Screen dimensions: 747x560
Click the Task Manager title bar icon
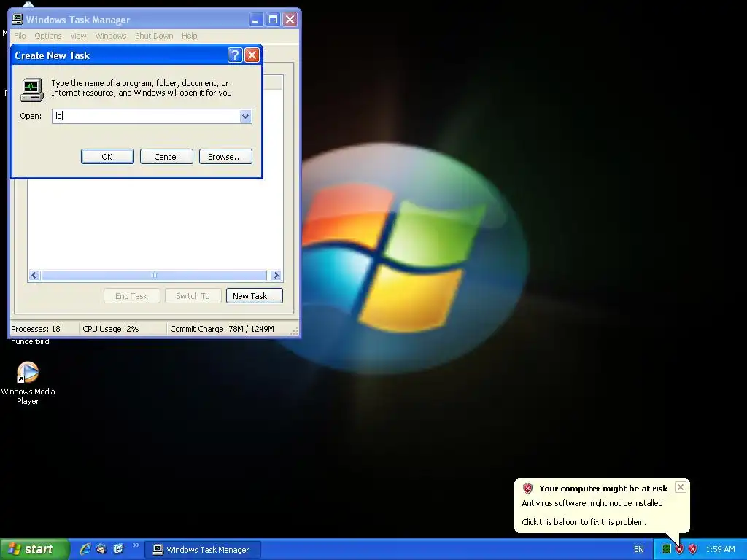[x=18, y=19]
